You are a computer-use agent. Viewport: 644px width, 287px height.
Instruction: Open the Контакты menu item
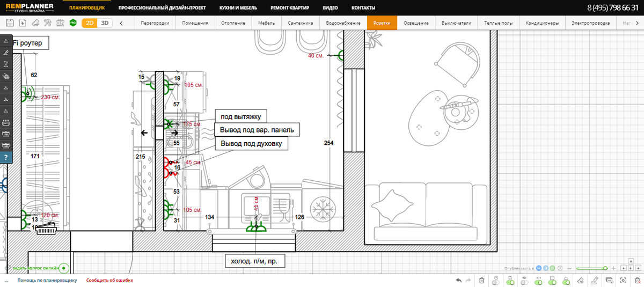point(363,8)
